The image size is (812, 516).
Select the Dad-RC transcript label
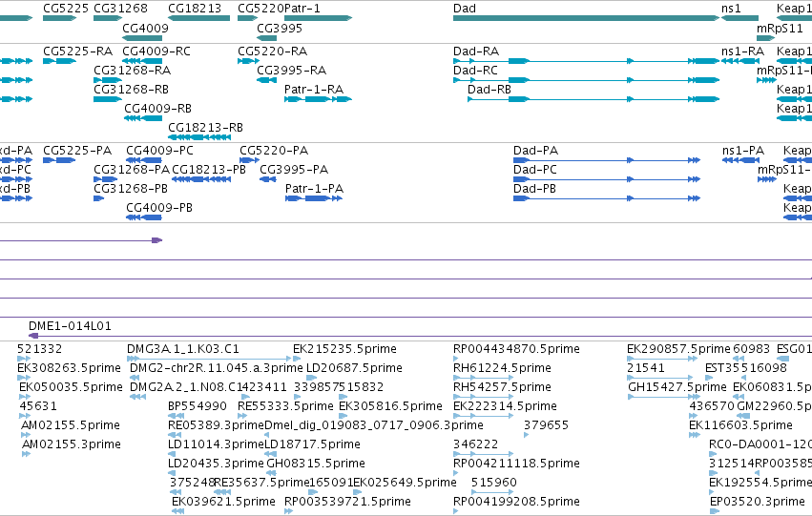point(475,71)
